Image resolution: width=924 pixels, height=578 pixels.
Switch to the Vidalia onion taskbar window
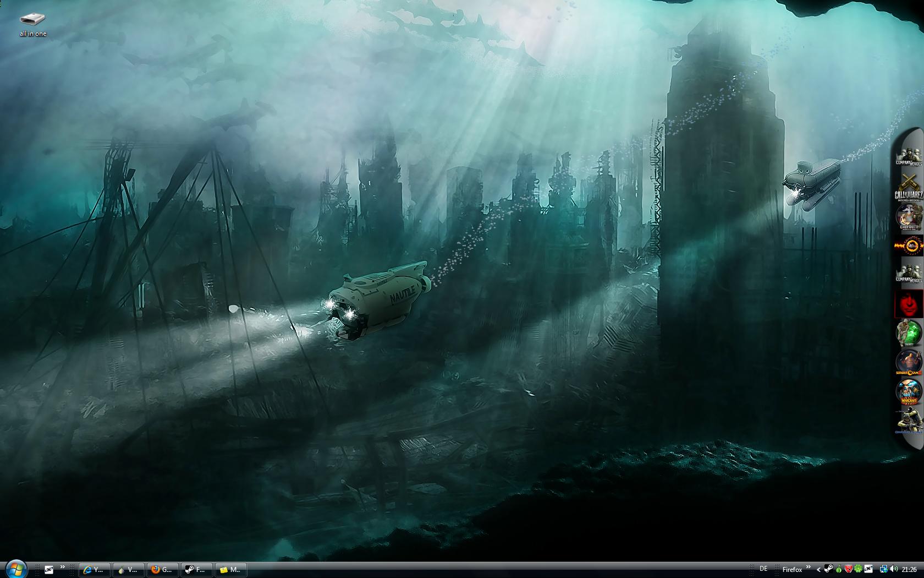point(129,570)
